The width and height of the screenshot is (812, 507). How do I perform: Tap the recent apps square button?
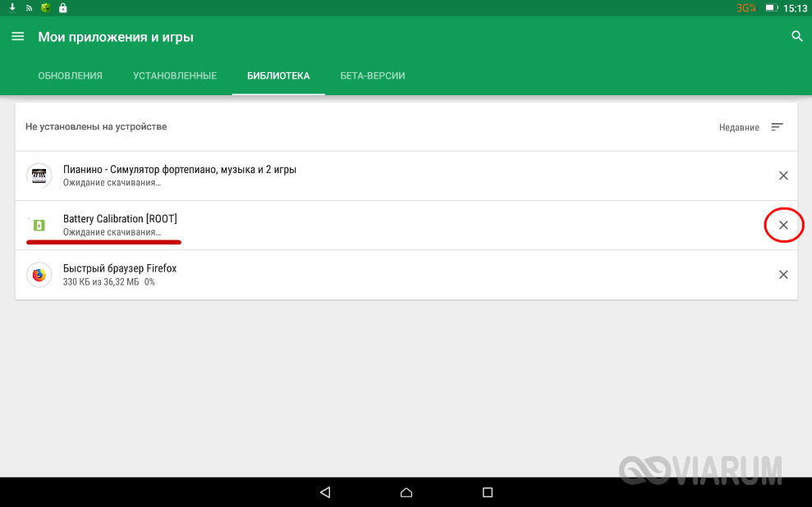[488, 492]
